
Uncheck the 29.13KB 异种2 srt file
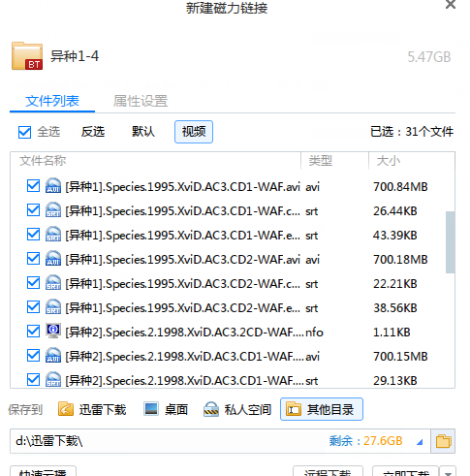[33, 380]
